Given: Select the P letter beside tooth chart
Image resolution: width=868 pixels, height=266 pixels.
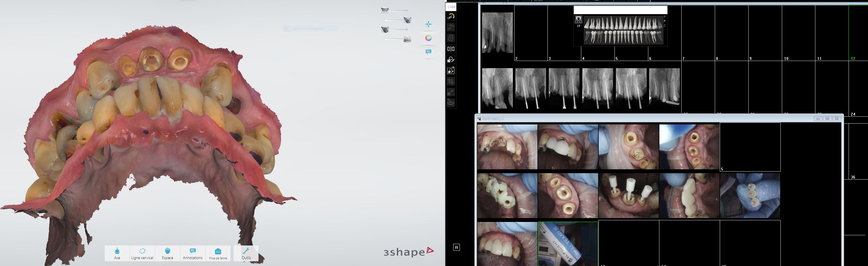Looking at the screenshot, I should (665, 17).
